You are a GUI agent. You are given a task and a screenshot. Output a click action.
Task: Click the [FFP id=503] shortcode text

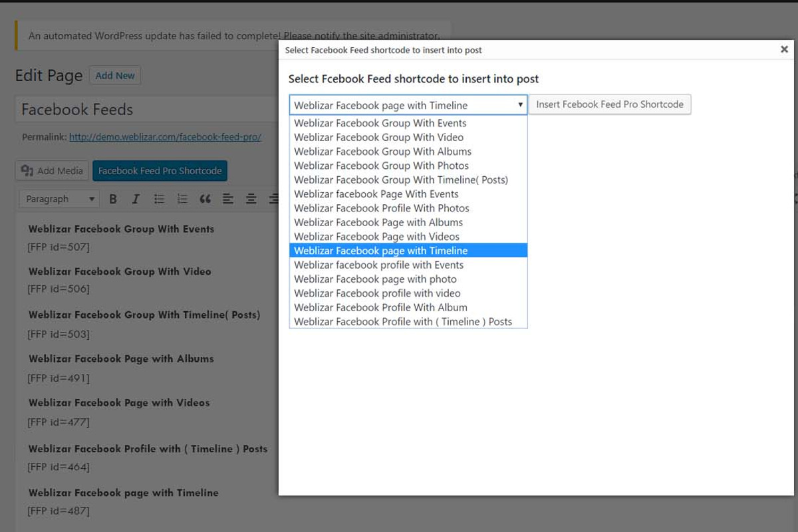tap(59, 334)
